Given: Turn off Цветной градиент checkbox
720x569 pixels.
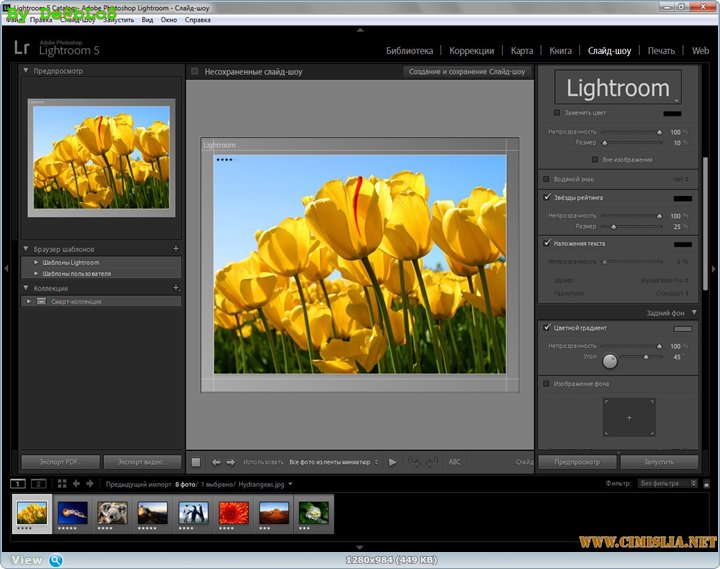Looking at the screenshot, I should [545, 328].
